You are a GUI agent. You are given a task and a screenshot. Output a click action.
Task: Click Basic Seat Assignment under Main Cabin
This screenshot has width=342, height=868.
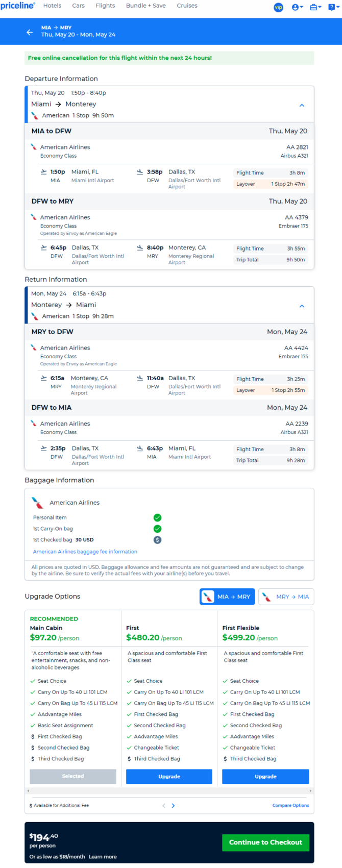[x=65, y=726]
